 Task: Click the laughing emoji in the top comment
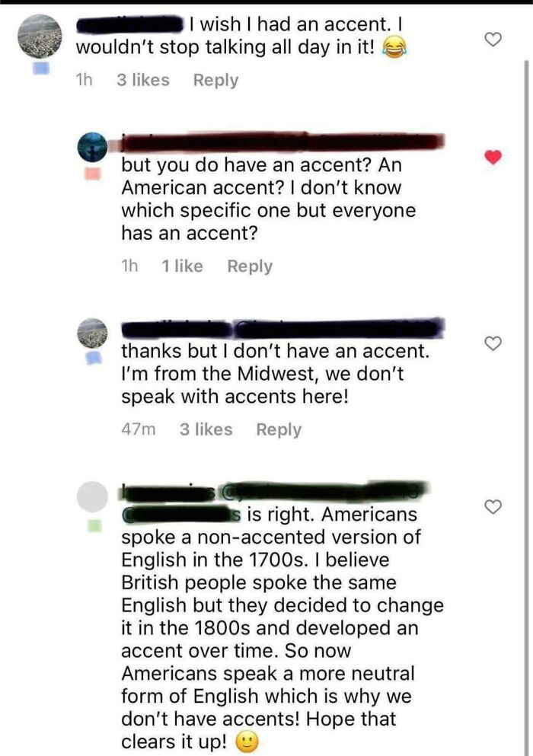(x=394, y=48)
